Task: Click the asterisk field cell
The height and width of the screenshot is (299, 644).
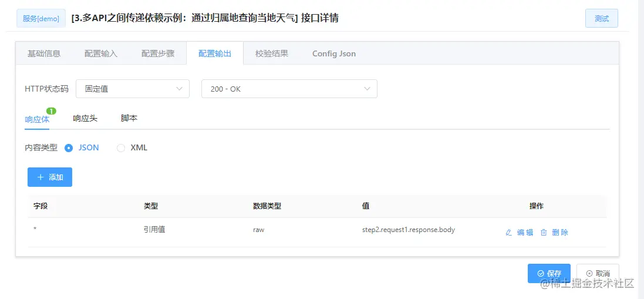Action: pos(35,229)
